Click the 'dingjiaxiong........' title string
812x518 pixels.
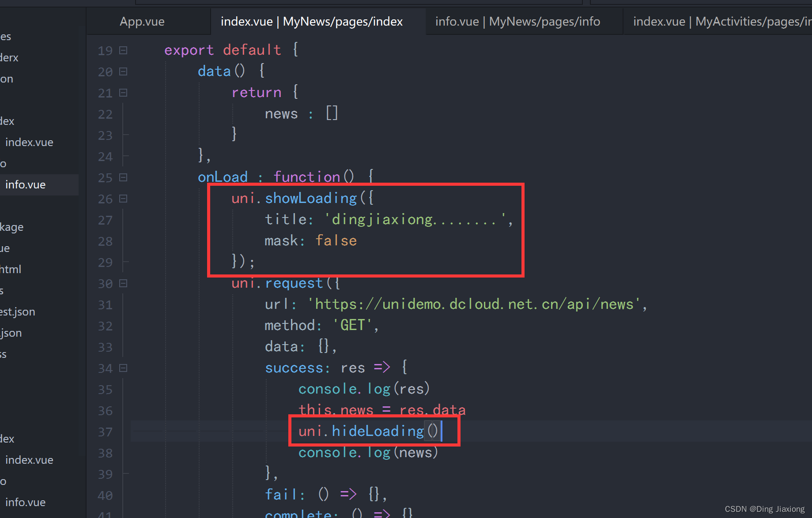(x=415, y=219)
